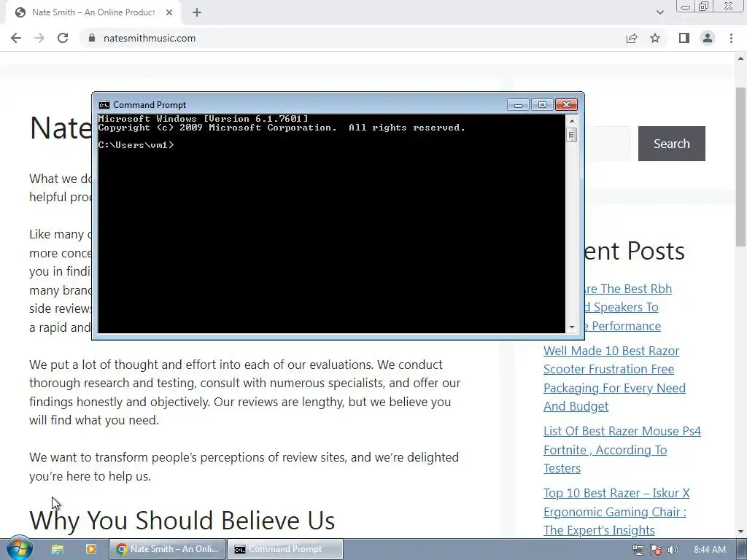Open the volume speaker tray icon
The height and width of the screenshot is (560, 747).
click(x=673, y=550)
